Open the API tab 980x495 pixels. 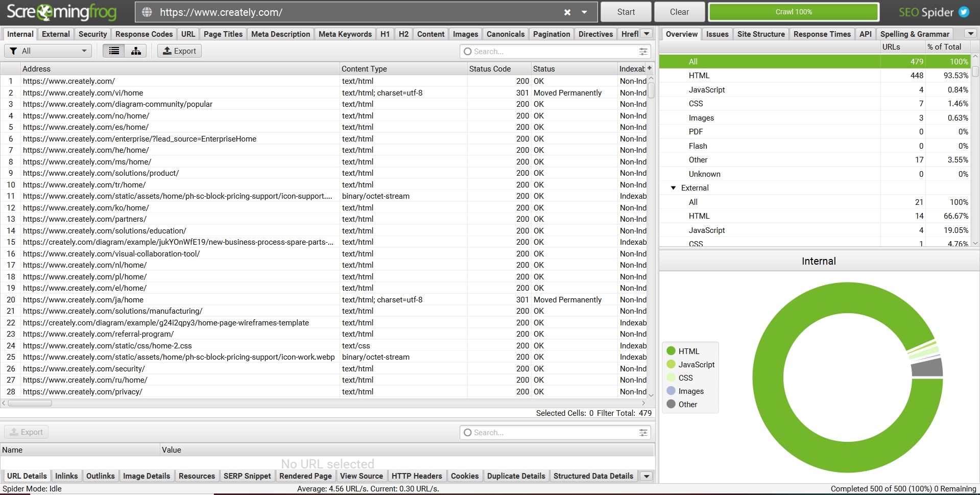(x=865, y=34)
